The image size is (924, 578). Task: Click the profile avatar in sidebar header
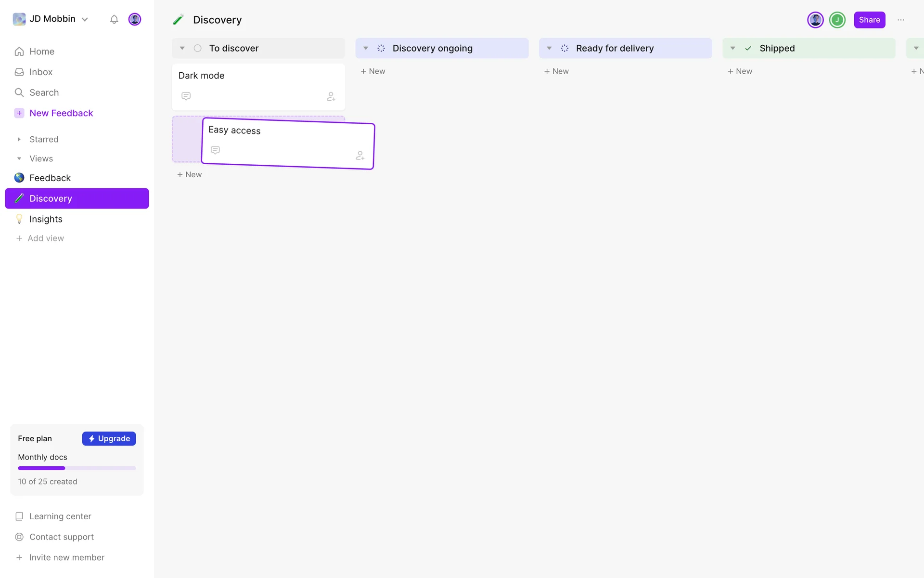pyautogui.click(x=135, y=19)
